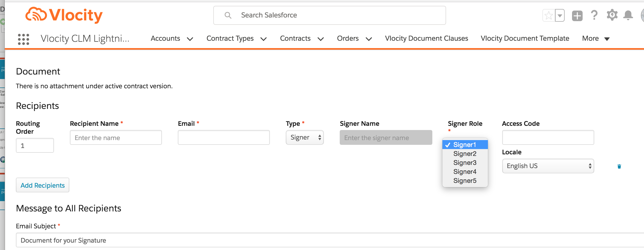Click the search magnifier icon
This screenshot has width=644, height=250.
228,15
